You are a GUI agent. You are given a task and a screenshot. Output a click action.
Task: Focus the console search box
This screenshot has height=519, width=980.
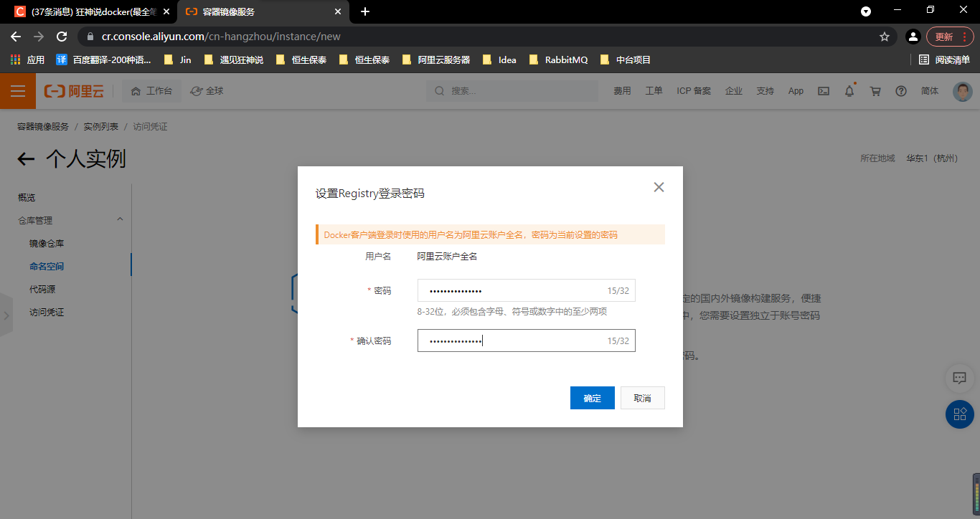point(512,91)
